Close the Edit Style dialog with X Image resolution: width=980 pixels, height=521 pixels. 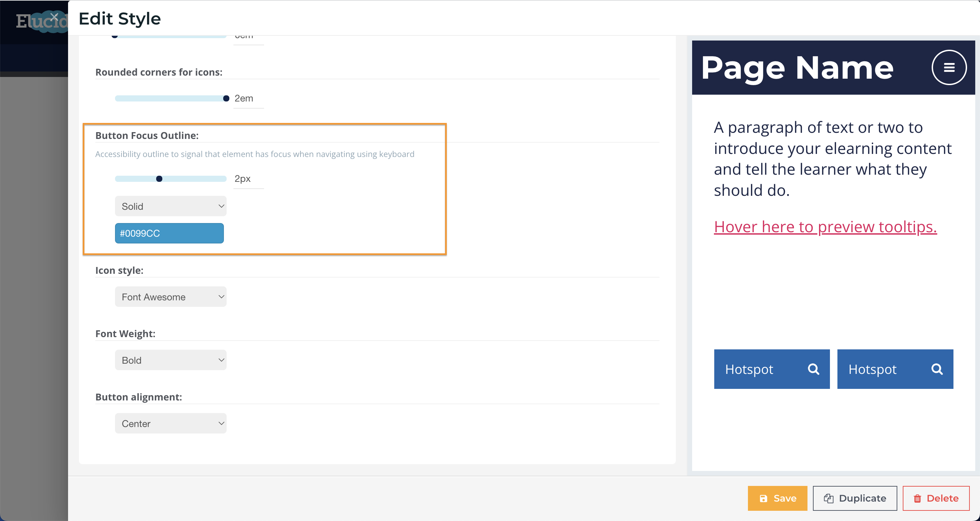54,17
